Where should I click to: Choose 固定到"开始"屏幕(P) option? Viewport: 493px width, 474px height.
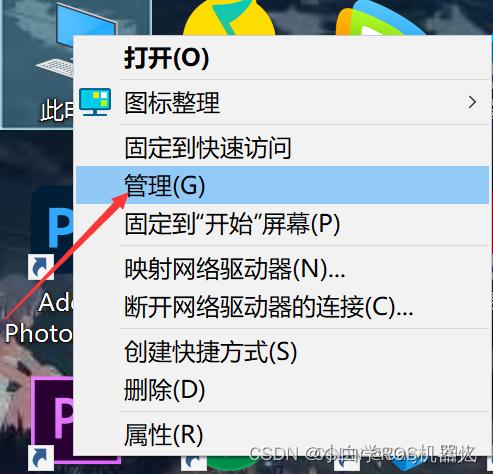tap(282, 224)
